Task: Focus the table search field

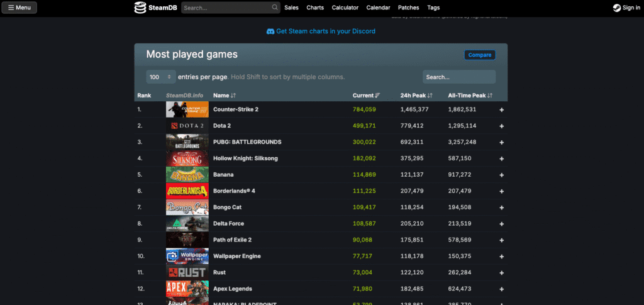Action: pyautogui.click(x=458, y=77)
